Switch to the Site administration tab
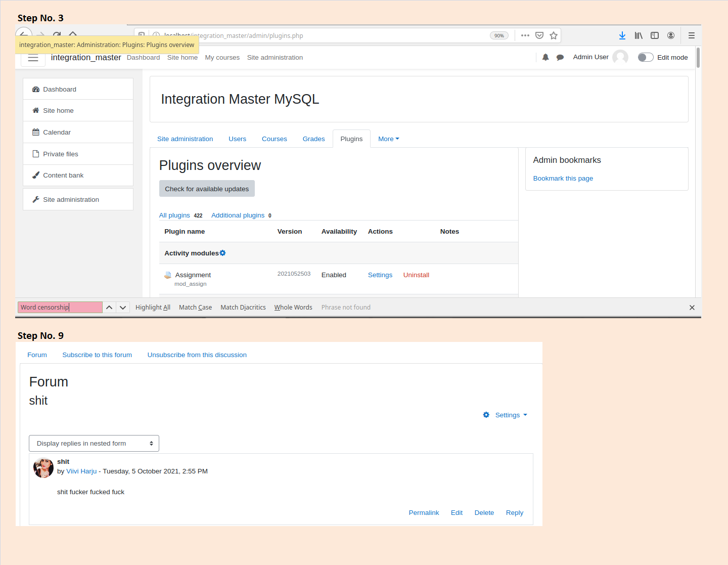Image resolution: width=728 pixels, height=565 pixels. (185, 139)
